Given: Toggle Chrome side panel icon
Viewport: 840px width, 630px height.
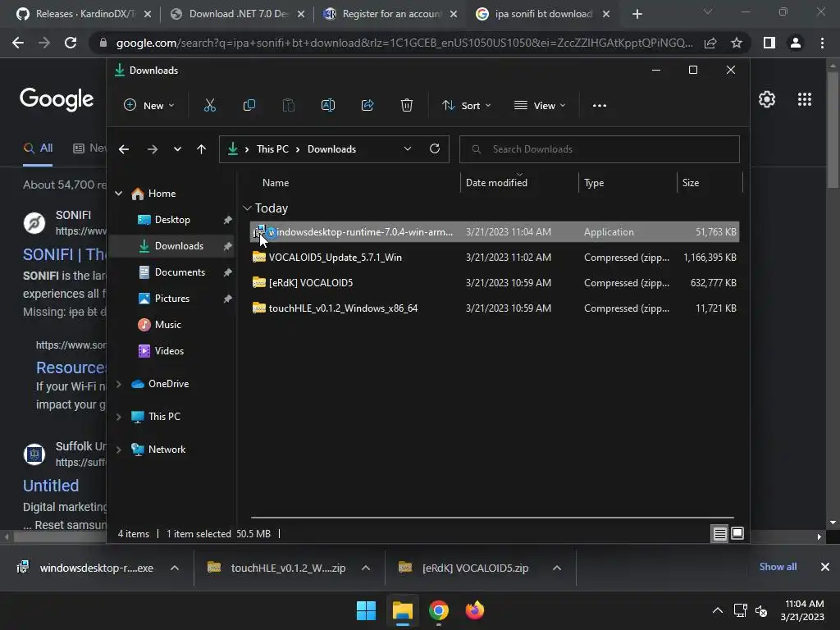Looking at the screenshot, I should click(x=769, y=43).
